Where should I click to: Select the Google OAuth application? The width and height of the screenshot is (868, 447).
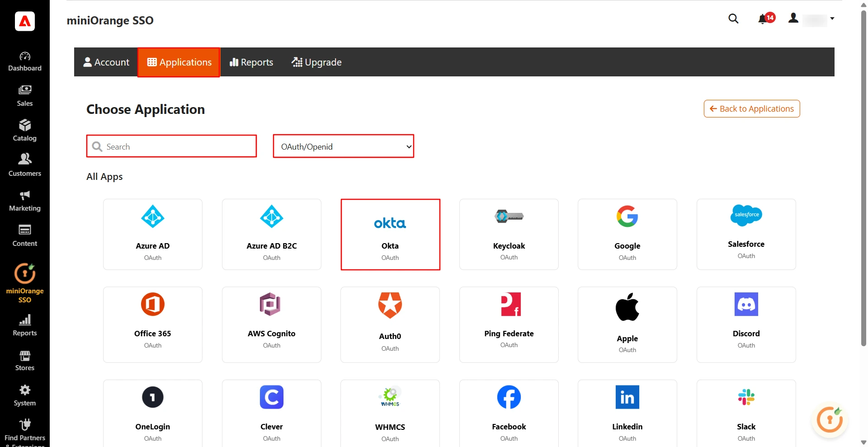coord(627,235)
